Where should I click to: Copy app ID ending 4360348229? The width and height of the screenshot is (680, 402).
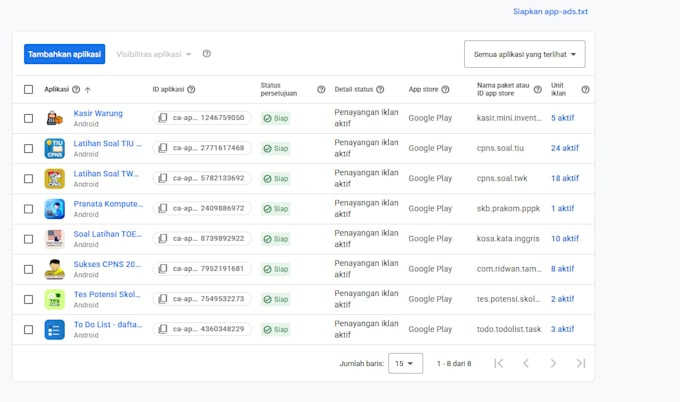163,329
